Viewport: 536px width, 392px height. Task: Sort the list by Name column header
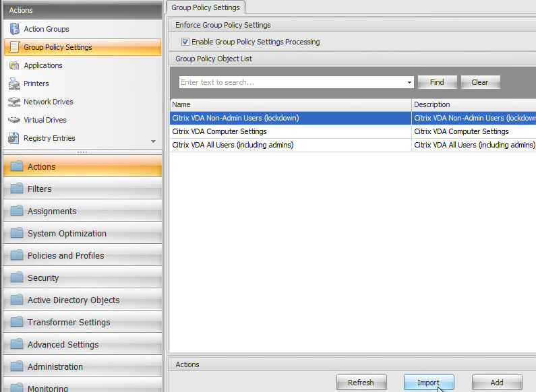291,104
